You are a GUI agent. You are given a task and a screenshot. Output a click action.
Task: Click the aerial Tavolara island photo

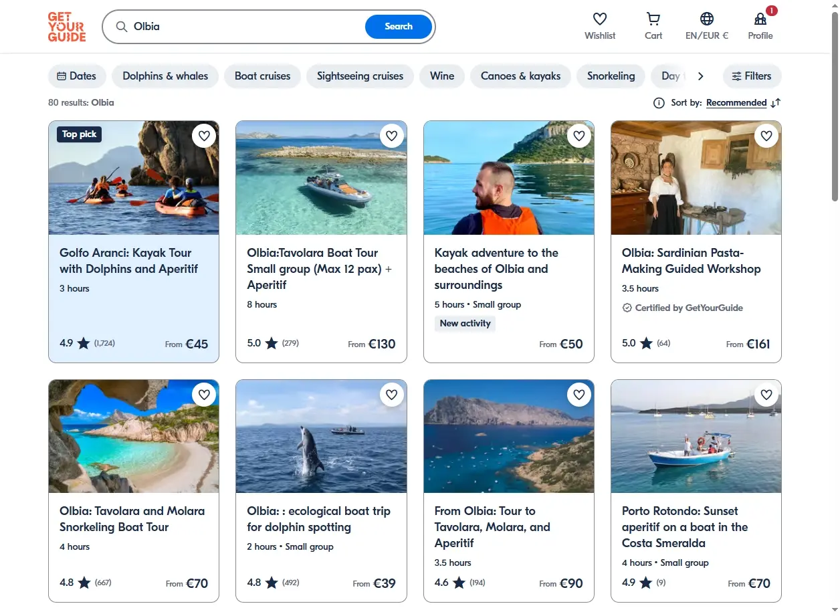509,436
